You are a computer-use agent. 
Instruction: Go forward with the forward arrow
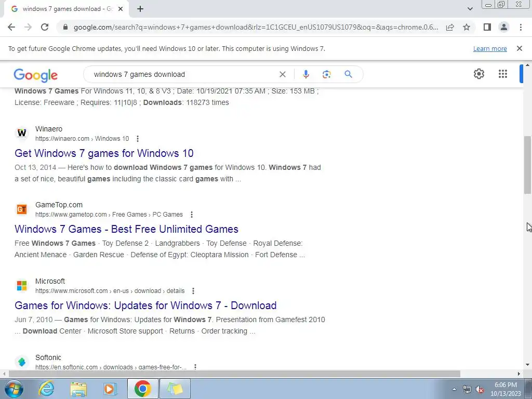click(x=28, y=27)
